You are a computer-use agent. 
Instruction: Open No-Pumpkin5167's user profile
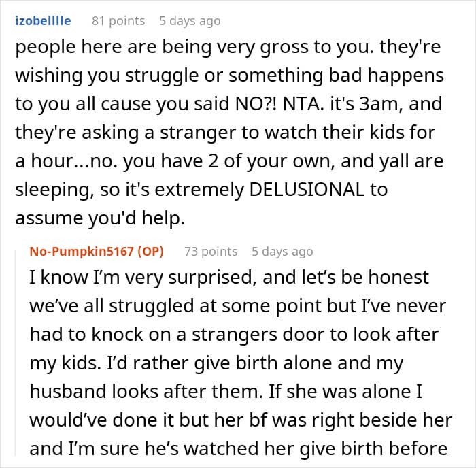pos(82,252)
